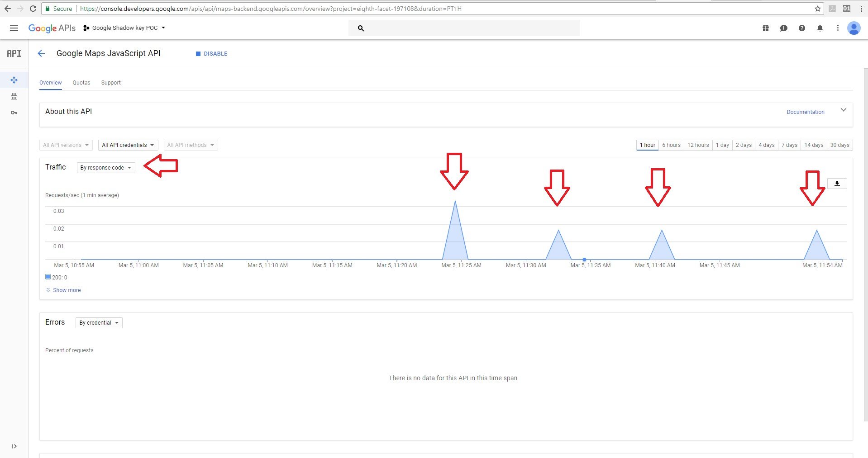Screen dimensions: 868x458
Task: Switch to the Support tab
Action: 111,83
